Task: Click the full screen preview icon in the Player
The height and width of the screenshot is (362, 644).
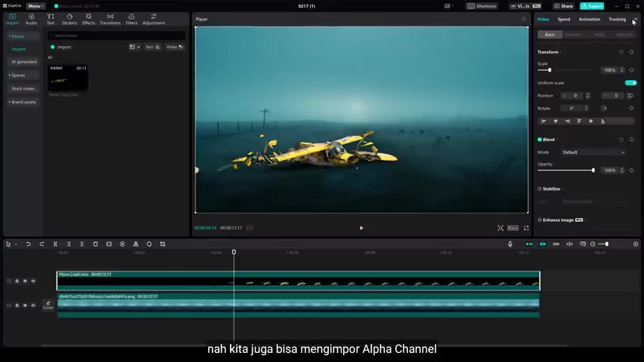Action: [526, 228]
